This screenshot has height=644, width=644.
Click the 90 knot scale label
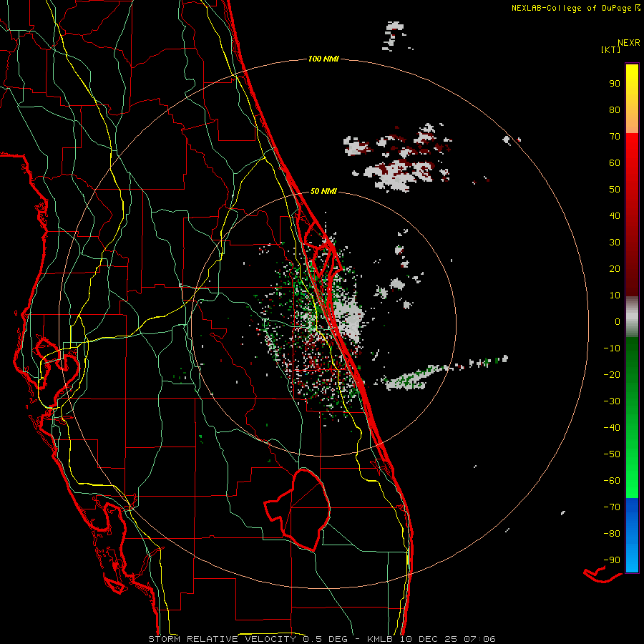[x=615, y=84]
